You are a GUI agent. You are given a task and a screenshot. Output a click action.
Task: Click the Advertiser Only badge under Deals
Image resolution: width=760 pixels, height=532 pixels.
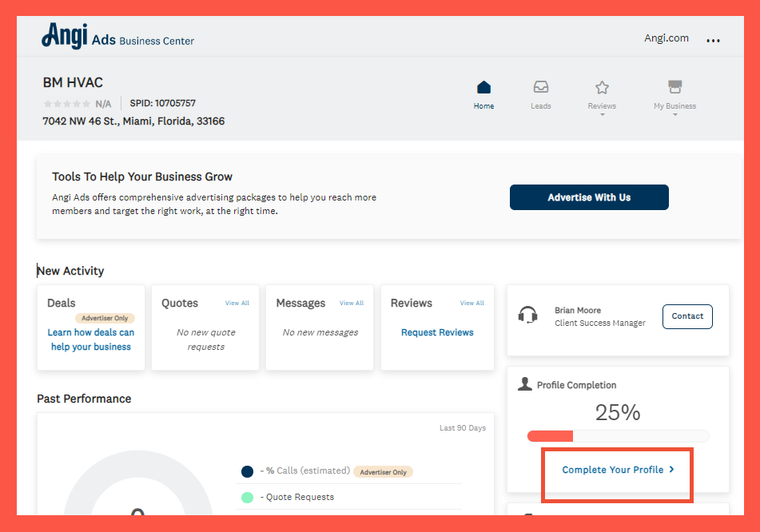pos(105,319)
